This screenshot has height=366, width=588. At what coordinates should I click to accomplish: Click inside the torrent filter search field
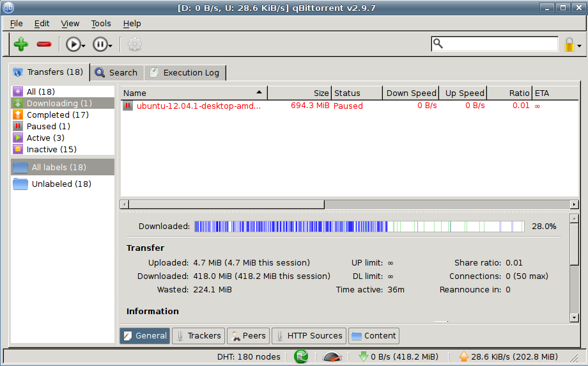pyautogui.click(x=495, y=44)
